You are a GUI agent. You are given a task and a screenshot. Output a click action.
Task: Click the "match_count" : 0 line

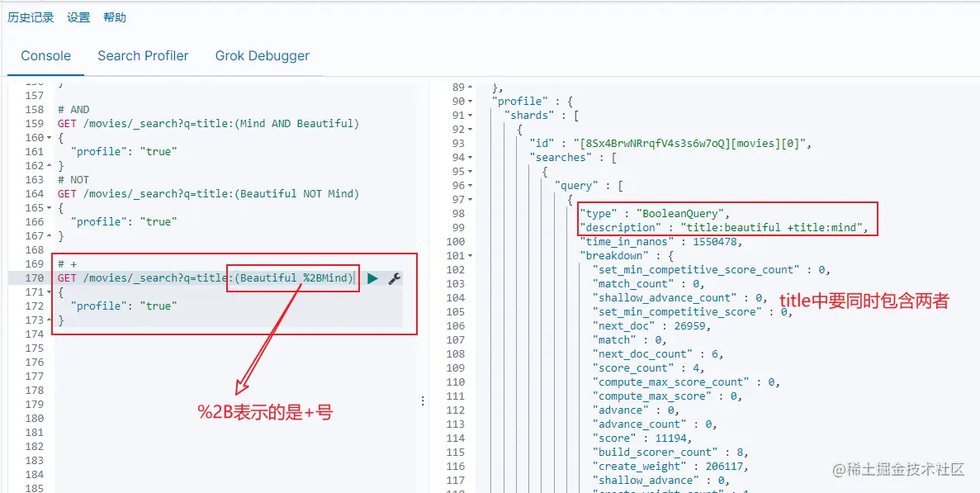[x=648, y=284]
